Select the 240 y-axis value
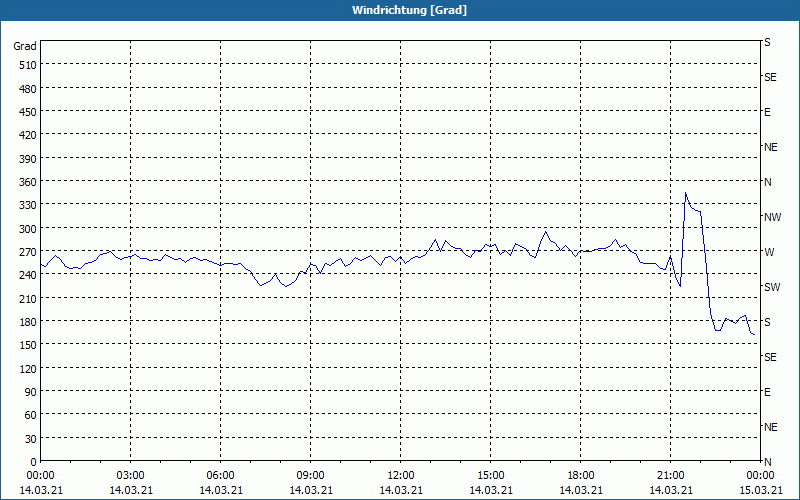800x500 pixels. pyautogui.click(x=28, y=275)
